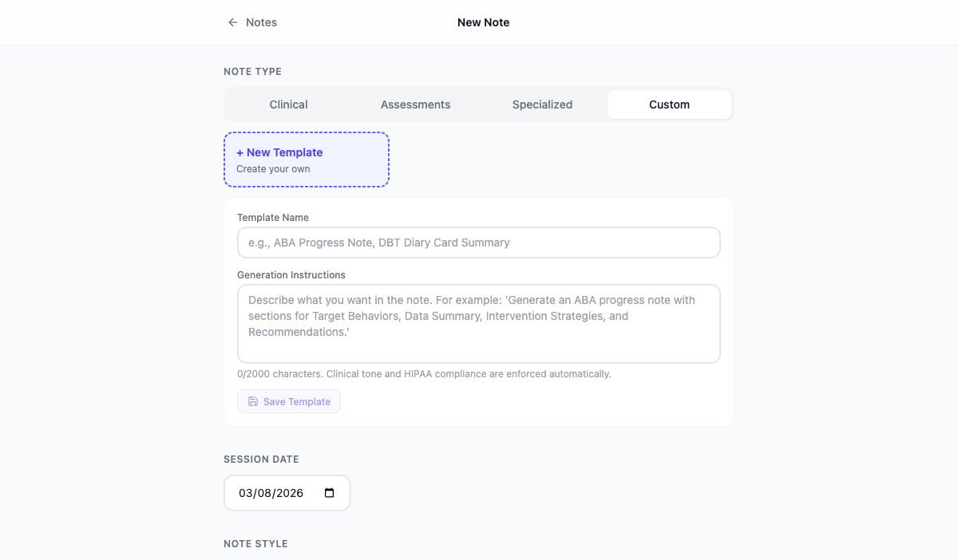Switch to the Assessments tab

(415, 104)
